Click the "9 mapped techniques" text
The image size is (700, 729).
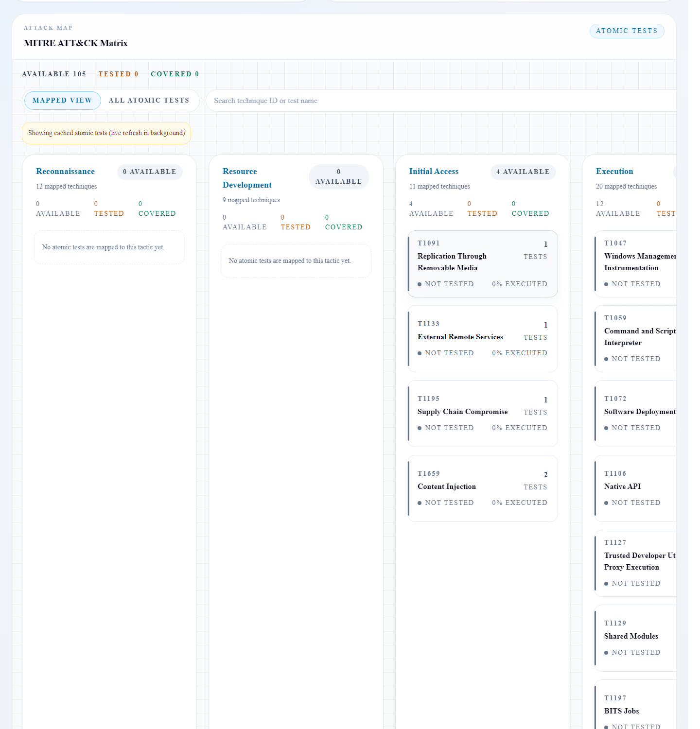(251, 200)
